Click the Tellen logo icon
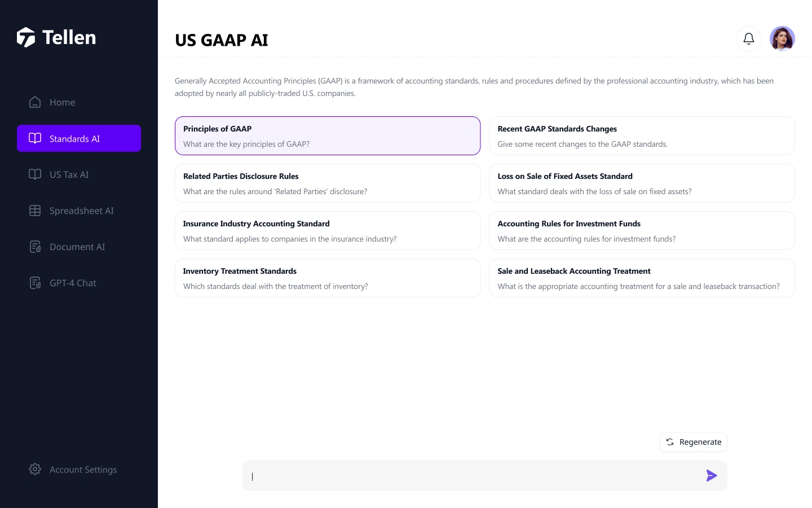This screenshot has height=508, width=812. click(x=26, y=37)
